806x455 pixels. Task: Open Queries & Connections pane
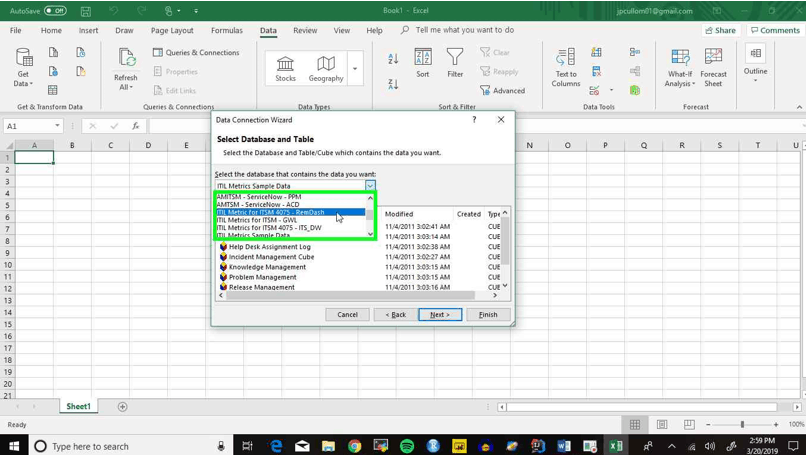(196, 52)
